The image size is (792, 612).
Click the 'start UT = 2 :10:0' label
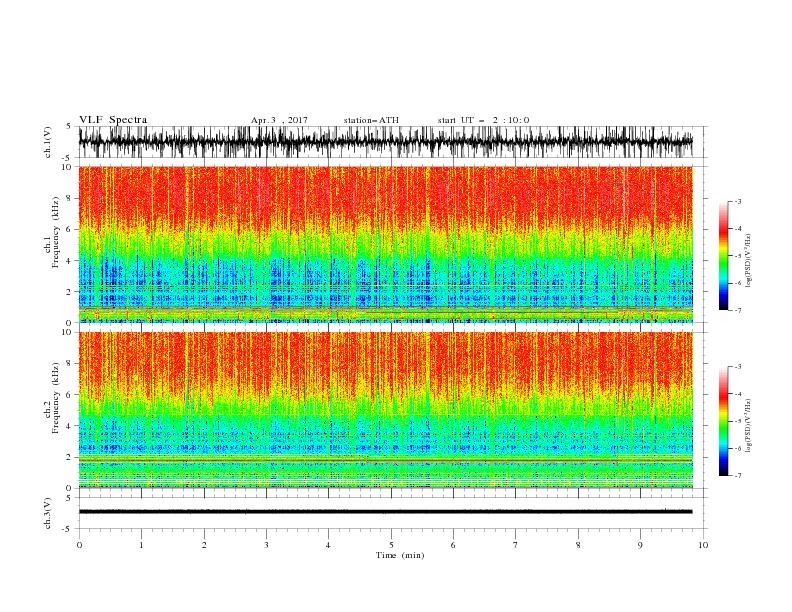pyautogui.click(x=483, y=120)
